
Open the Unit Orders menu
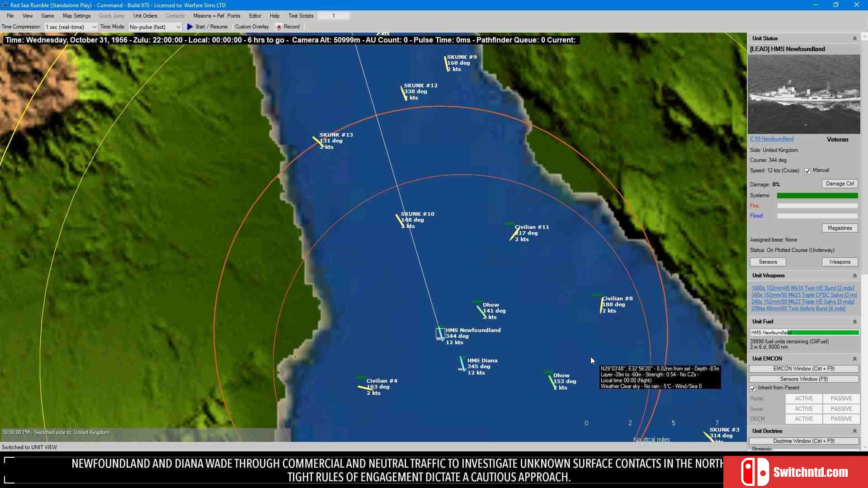tap(145, 16)
